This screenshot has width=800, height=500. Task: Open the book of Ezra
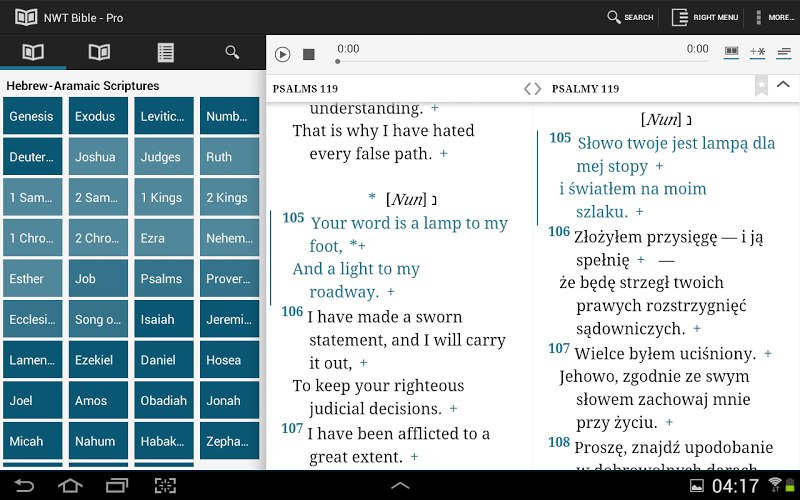point(164,238)
